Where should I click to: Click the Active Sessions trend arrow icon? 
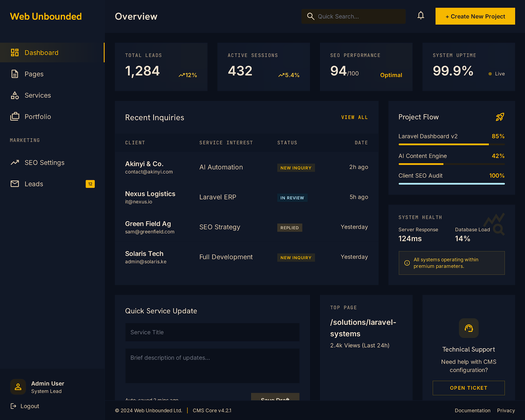pyautogui.click(x=281, y=75)
